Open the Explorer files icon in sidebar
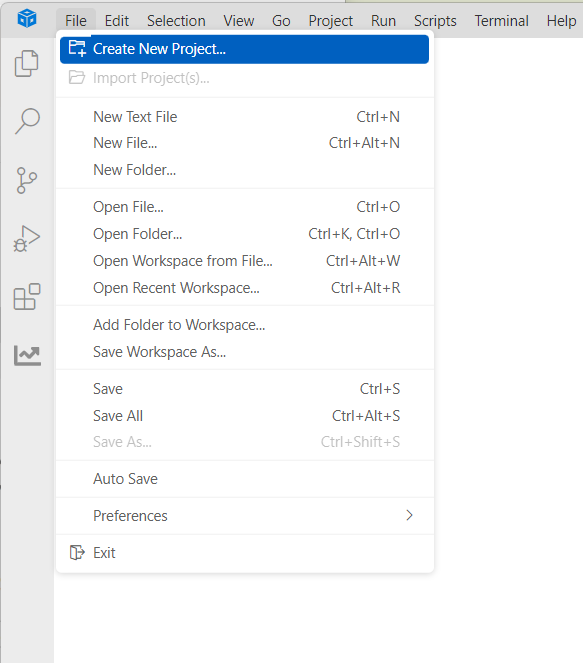Image resolution: width=583 pixels, height=663 pixels. (x=27, y=63)
